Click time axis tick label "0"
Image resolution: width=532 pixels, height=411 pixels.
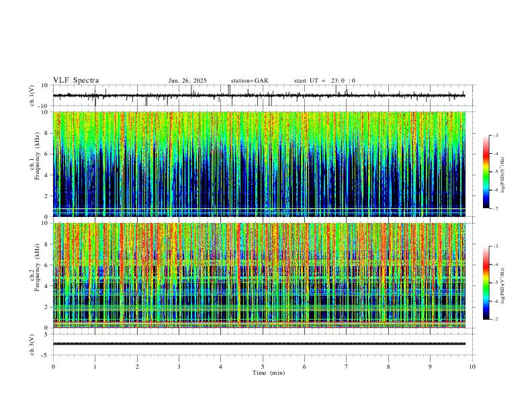[53, 367]
